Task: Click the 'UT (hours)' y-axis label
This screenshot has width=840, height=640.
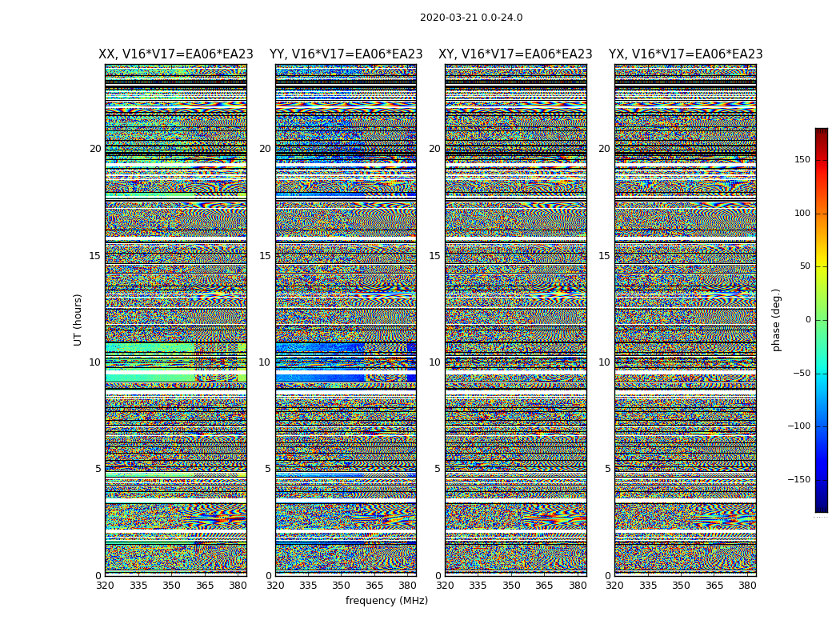Action: click(78, 320)
